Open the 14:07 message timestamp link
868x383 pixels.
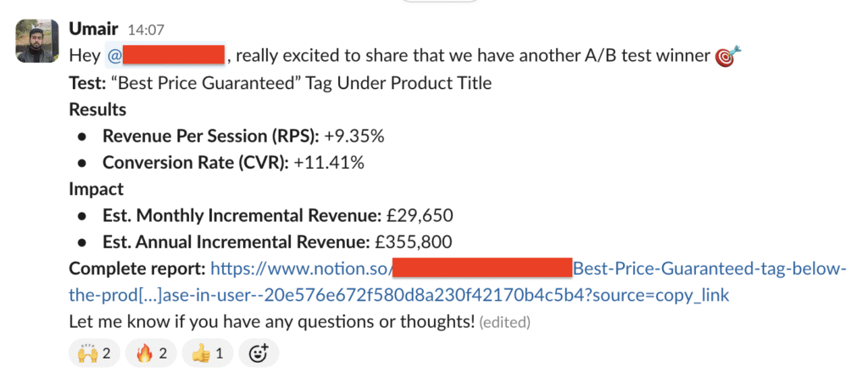146,30
